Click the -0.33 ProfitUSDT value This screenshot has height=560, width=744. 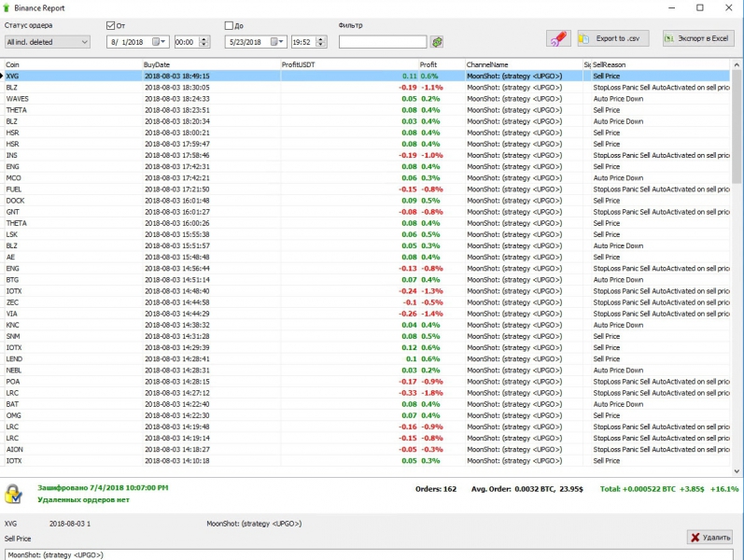tap(408, 393)
